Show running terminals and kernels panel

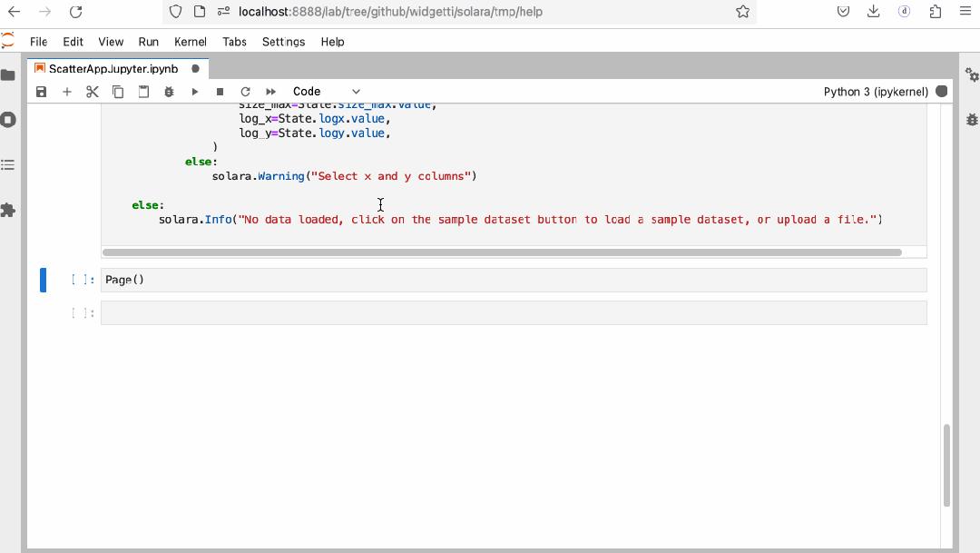[9, 119]
